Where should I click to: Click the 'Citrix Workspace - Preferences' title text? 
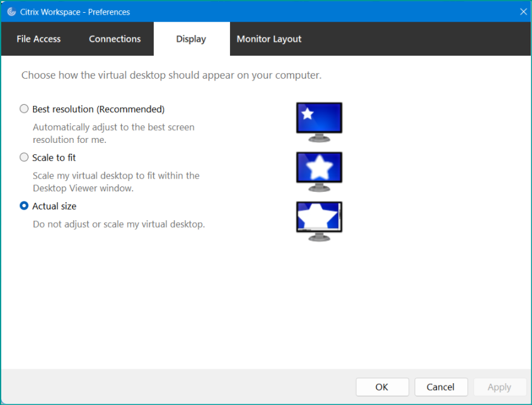75,12
